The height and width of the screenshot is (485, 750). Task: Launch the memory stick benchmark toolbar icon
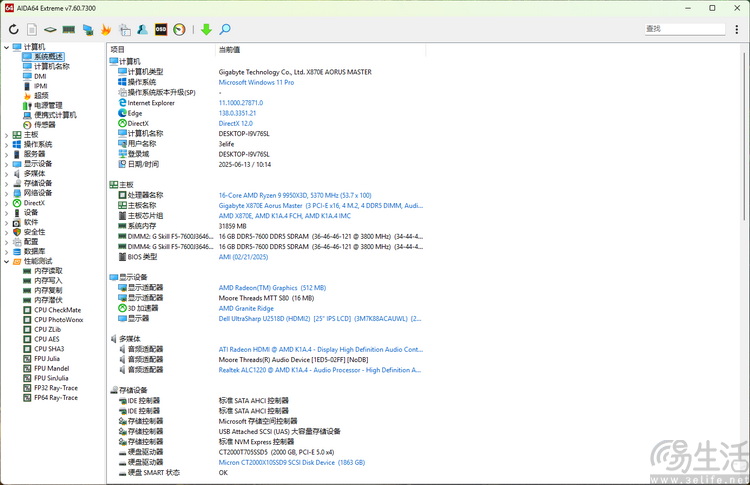point(69,30)
